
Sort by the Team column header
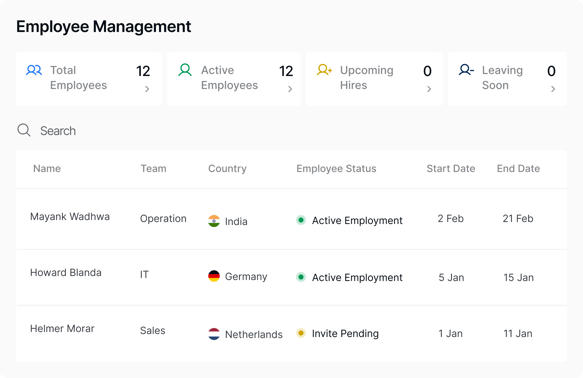point(153,168)
